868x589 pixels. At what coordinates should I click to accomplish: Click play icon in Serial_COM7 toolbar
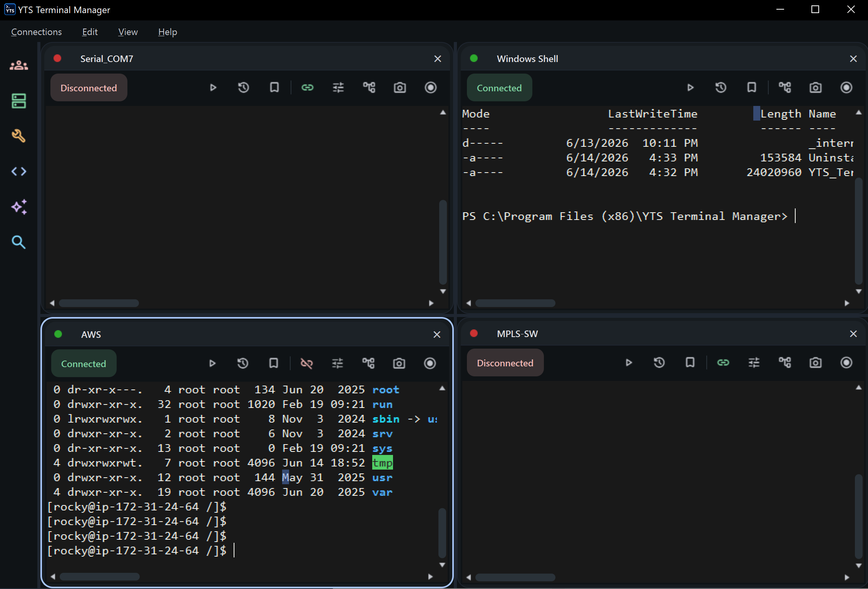pos(213,88)
